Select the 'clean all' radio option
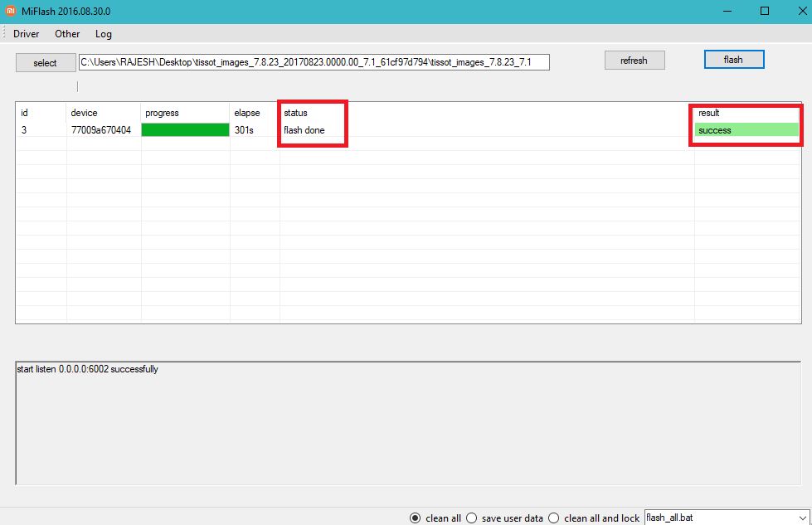Viewport: 812px width, 525px height. pos(435,518)
